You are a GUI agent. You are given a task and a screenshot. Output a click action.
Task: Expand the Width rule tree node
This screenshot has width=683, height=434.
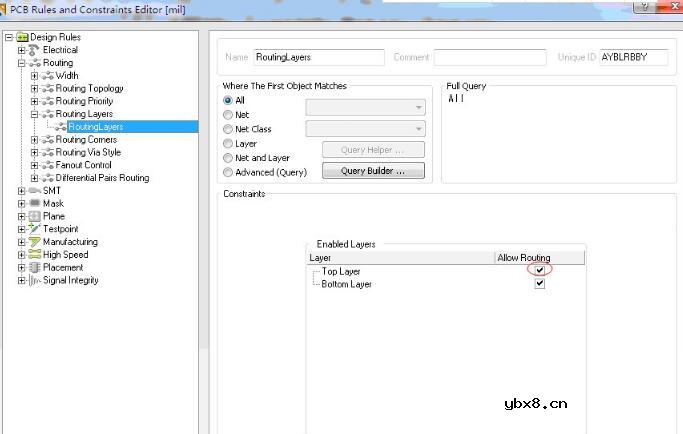[x=35, y=76]
